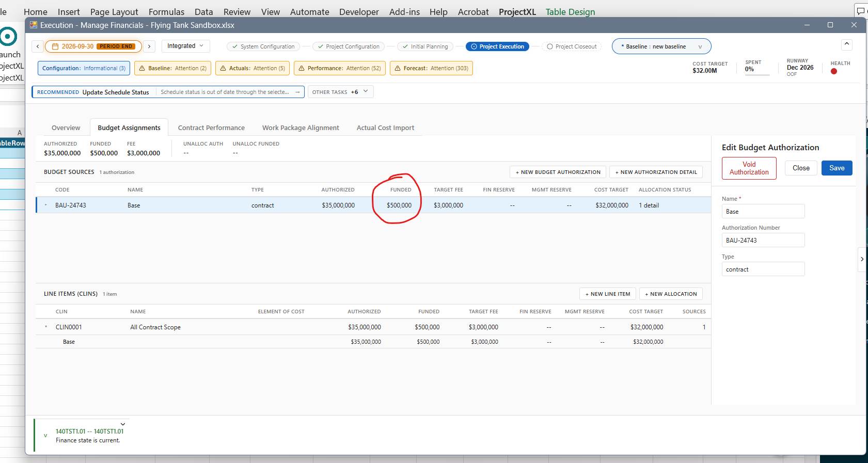This screenshot has height=463, width=868.
Task: Open the Baseline: new baseline dropdown
Action: (661, 46)
